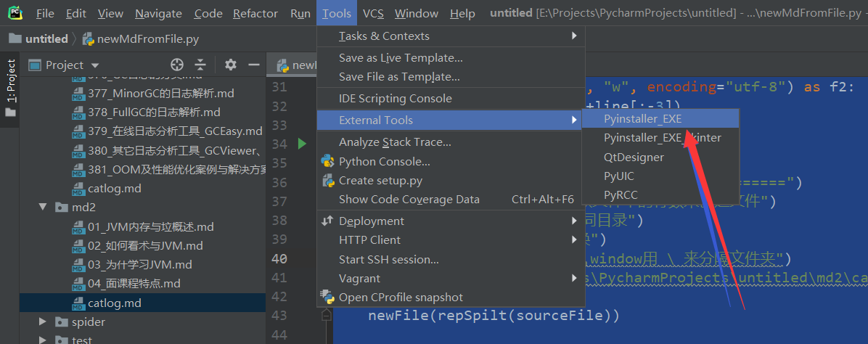Open CProfile snapshot menu item

coord(401,297)
